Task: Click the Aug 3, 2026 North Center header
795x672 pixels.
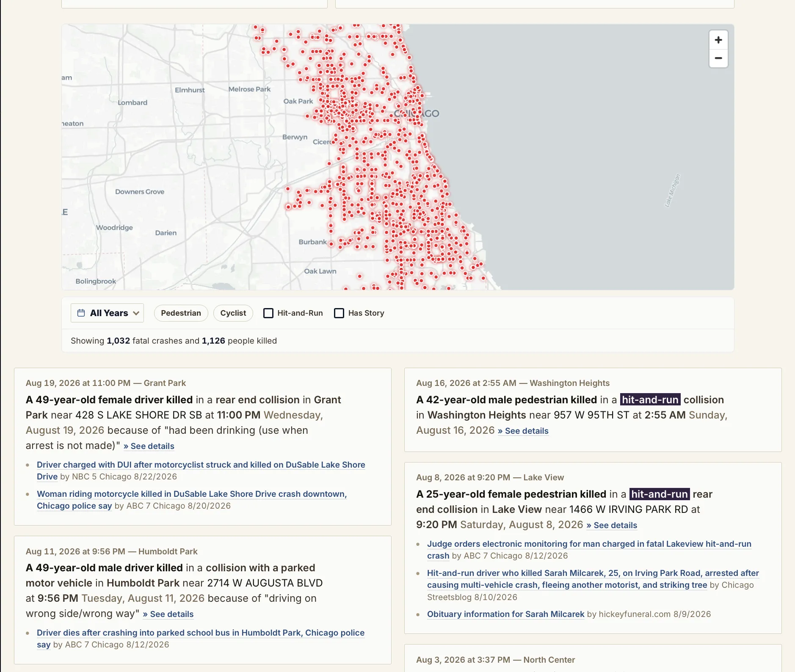Action: tap(495, 660)
